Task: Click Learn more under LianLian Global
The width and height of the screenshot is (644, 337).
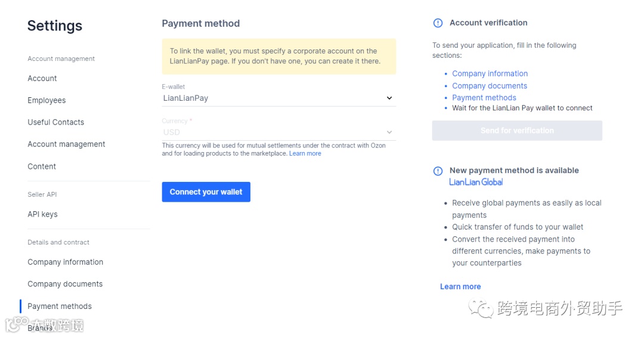Action: pyautogui.click(x=460, y=287)
